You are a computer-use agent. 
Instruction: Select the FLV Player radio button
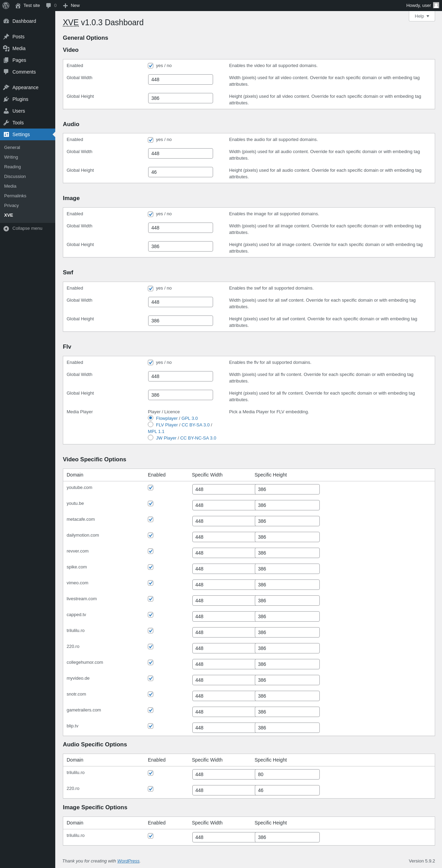point(151,425)
